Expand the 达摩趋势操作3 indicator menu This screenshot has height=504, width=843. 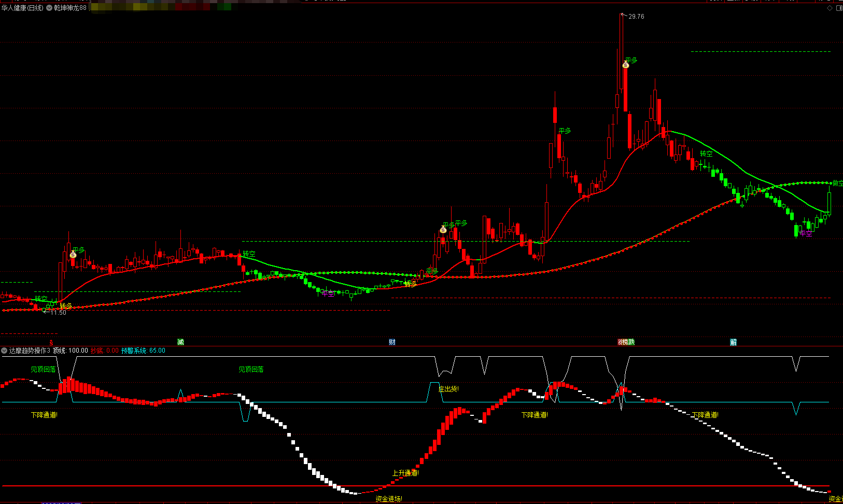(x=5, y=351)
